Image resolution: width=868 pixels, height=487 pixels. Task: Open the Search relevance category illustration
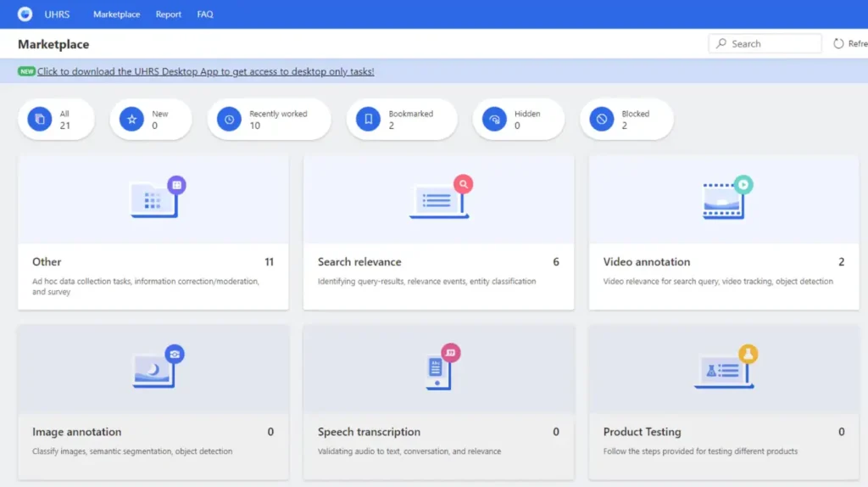click(441, 197)
